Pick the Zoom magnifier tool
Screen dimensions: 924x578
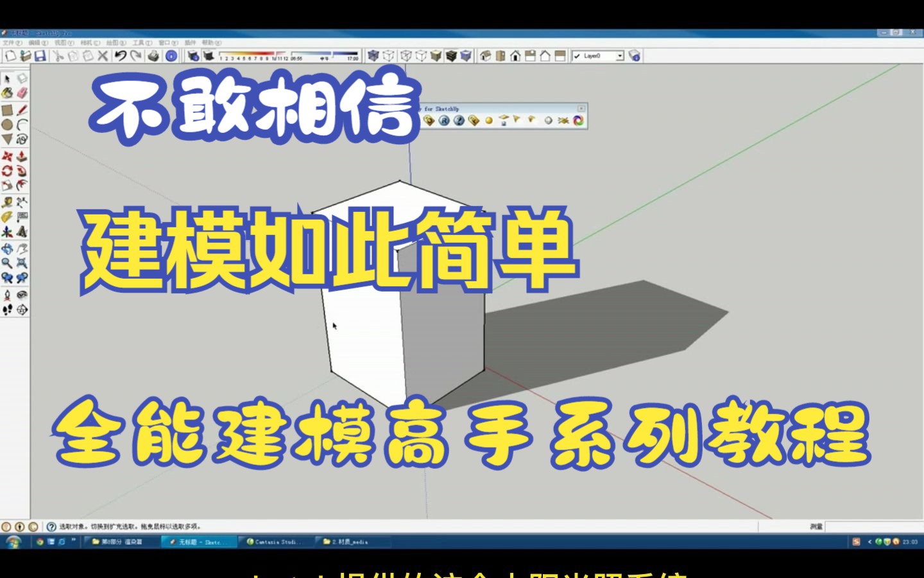tap(7, 263)
